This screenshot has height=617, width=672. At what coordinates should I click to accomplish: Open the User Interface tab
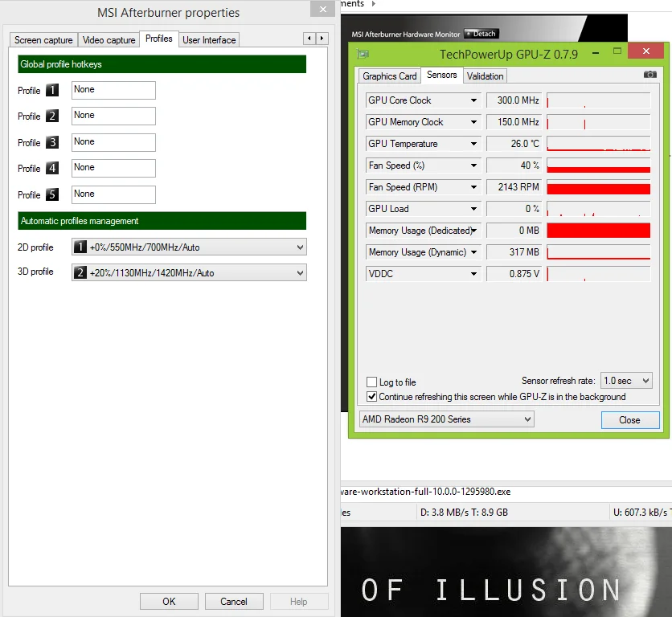[209, 40]
